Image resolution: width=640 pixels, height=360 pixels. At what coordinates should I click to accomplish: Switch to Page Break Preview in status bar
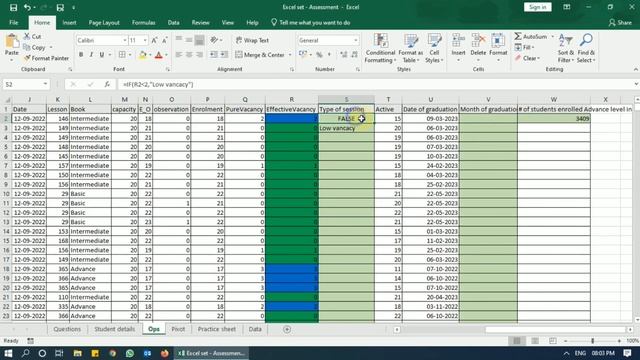click(553, 341)
